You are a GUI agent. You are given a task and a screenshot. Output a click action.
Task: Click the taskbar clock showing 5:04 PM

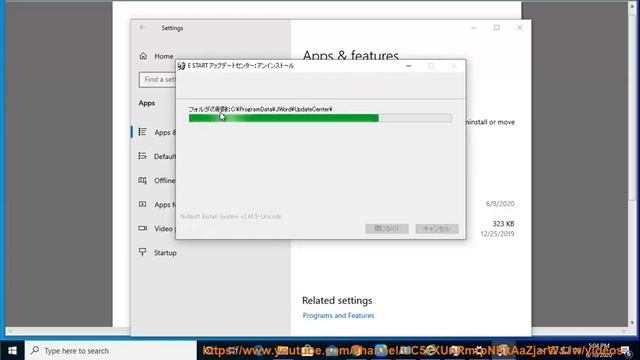[599, 350]
